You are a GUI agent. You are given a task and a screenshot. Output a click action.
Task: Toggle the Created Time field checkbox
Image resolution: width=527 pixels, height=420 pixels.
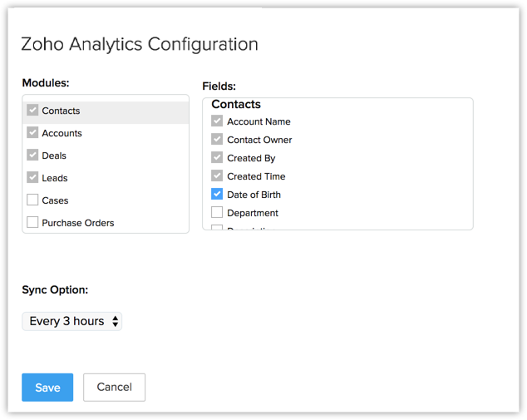(x=217, y=175)
